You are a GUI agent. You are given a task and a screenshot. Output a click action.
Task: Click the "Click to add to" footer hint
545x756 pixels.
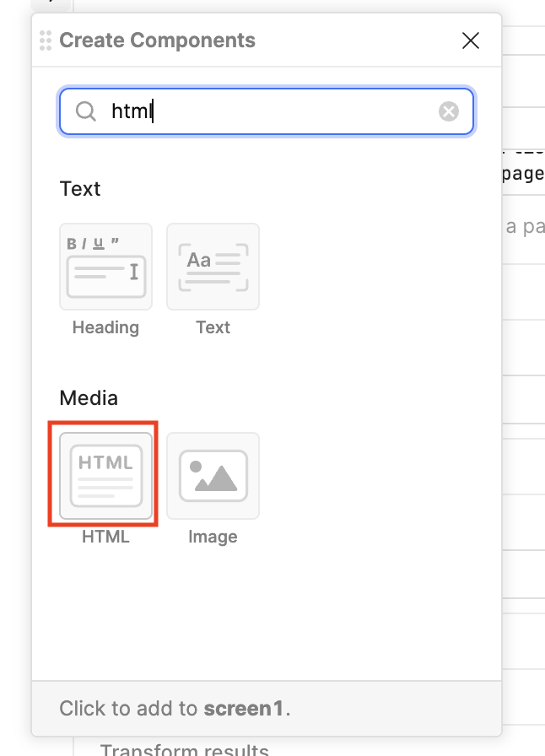[129, 708]
